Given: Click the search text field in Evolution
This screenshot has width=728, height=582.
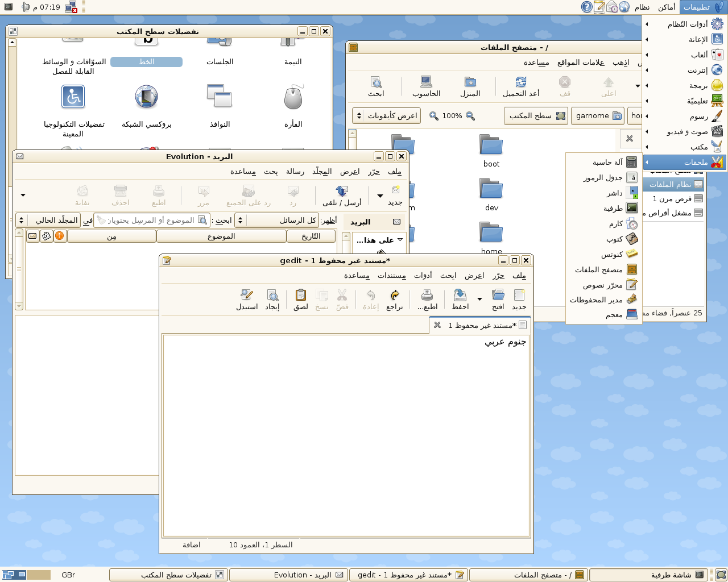Looking at the screenshot, I should tap(151, 221).
